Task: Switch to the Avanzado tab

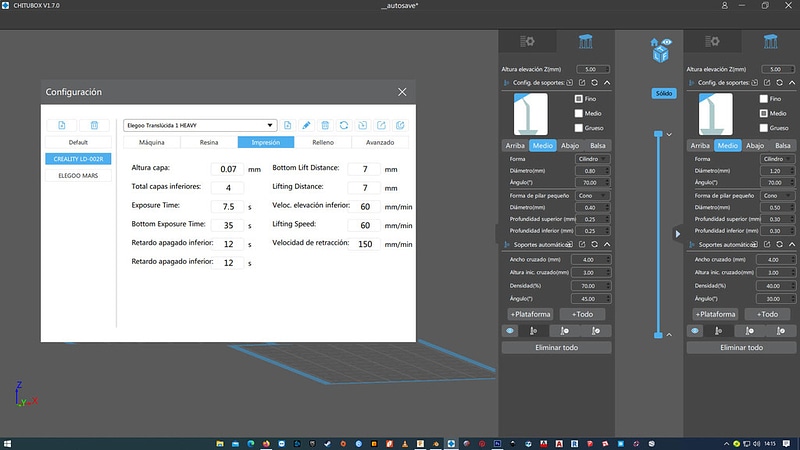Action: point(380,142)
